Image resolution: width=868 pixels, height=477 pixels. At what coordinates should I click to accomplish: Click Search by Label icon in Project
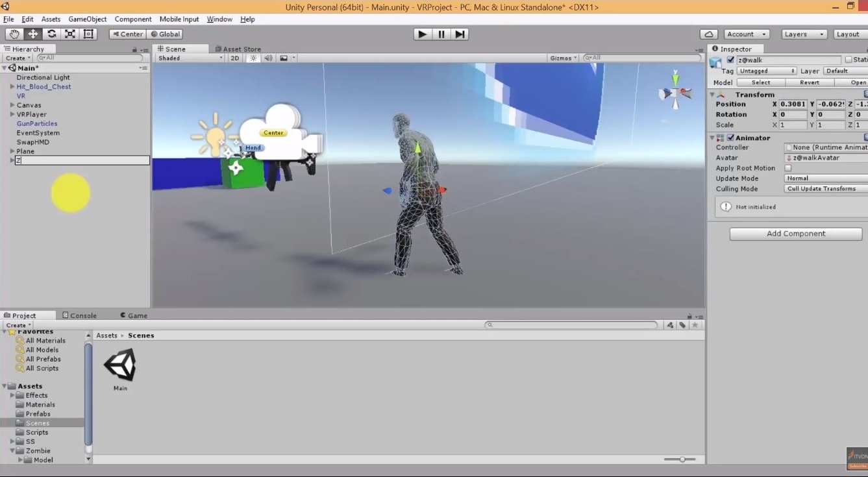click(x=682, y=325)
